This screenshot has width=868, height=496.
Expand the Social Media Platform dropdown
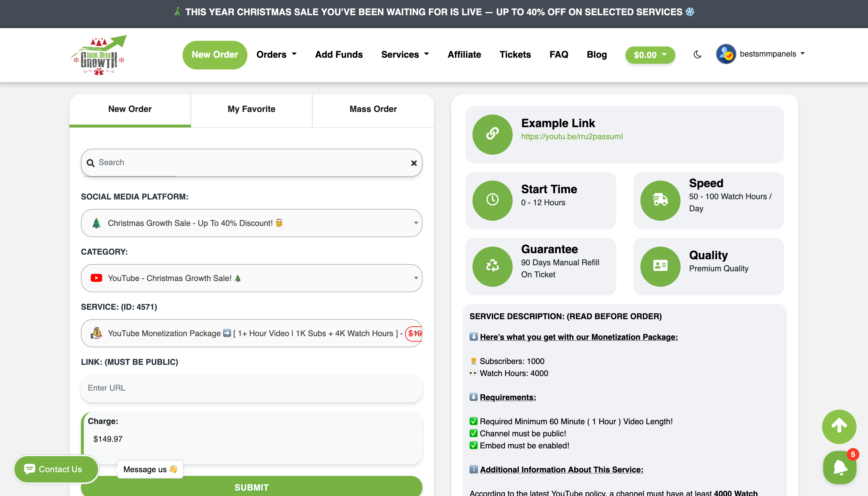pos(251,223)
